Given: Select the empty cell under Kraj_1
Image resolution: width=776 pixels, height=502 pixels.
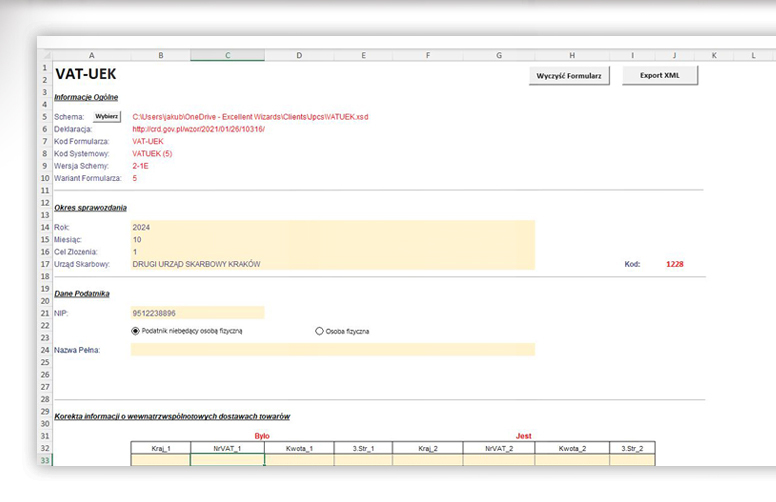Looking at the screenshot, I should pos(160,460).
